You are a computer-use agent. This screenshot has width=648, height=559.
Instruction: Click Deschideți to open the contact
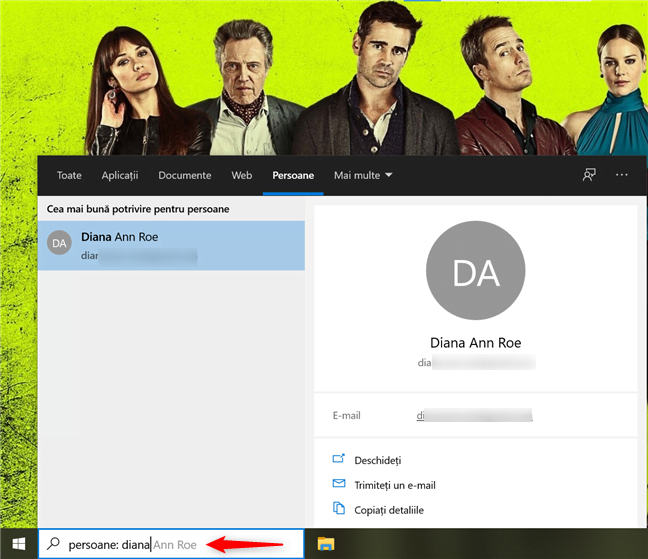click(378, 460)
